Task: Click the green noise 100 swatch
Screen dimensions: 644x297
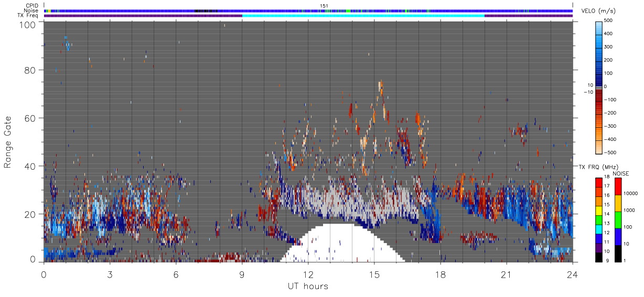Action: pyautogui.click(x=618, y=220)
